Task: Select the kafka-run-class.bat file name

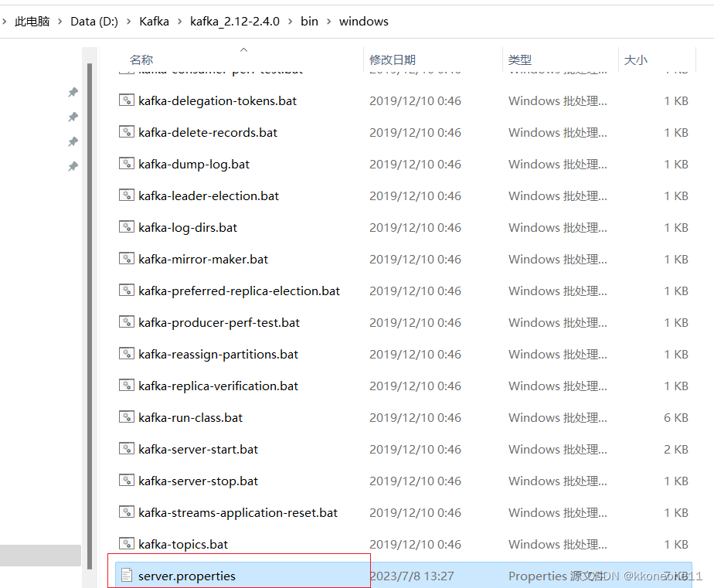Action: [x=191, y=417]
